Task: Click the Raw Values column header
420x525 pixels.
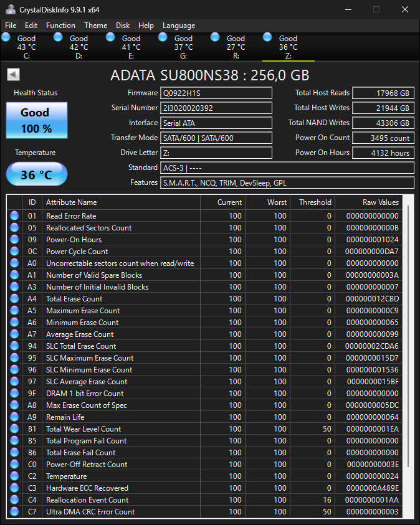Action: (x=369, y=202)
